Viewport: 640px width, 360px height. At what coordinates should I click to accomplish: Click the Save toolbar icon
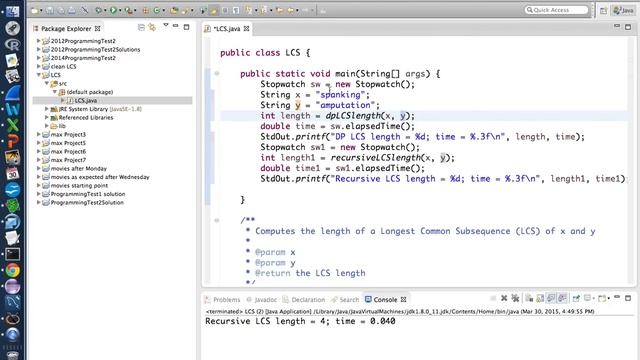50,10
